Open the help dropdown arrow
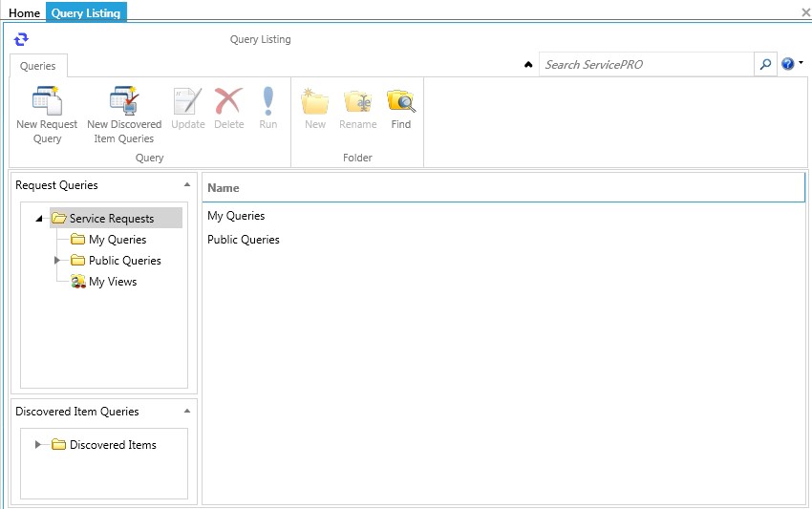The height and width of the screenshot is (509, 812). coord(801,63)
